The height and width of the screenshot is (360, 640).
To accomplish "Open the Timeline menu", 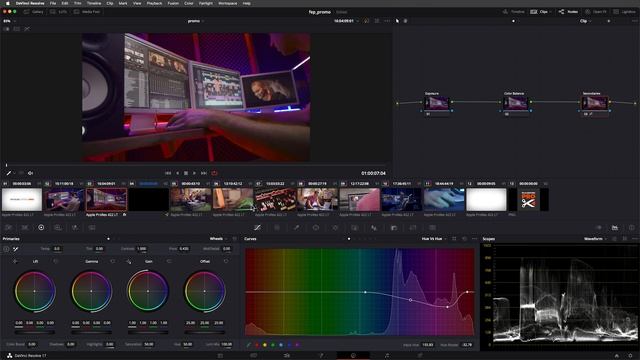I will (x=94, y=3).
